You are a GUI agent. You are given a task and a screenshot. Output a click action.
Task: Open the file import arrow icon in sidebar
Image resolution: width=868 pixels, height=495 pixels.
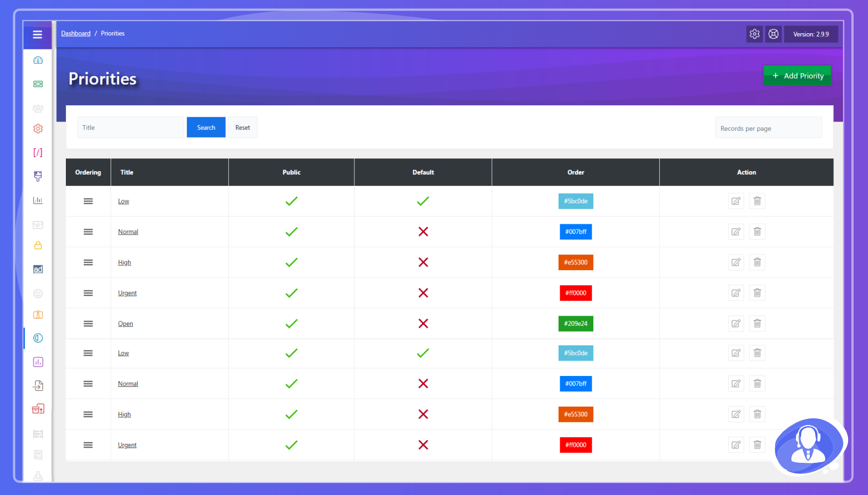pyautogui.click(x=38, y=386)
